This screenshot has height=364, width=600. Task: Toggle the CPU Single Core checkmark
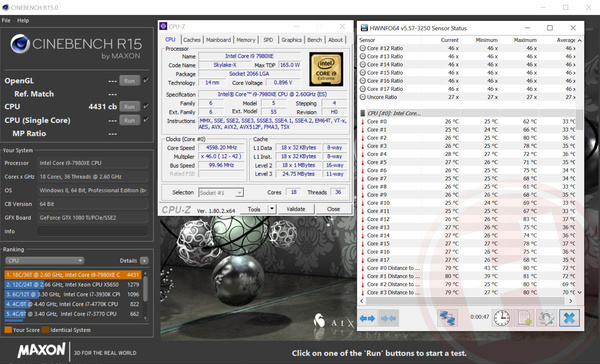146,120
